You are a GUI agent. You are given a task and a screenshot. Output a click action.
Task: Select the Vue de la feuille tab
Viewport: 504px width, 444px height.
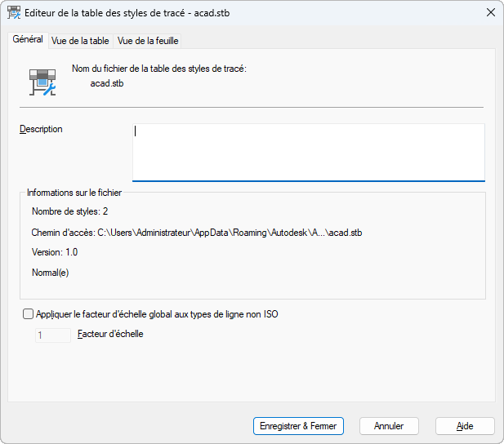pos(148,41)
